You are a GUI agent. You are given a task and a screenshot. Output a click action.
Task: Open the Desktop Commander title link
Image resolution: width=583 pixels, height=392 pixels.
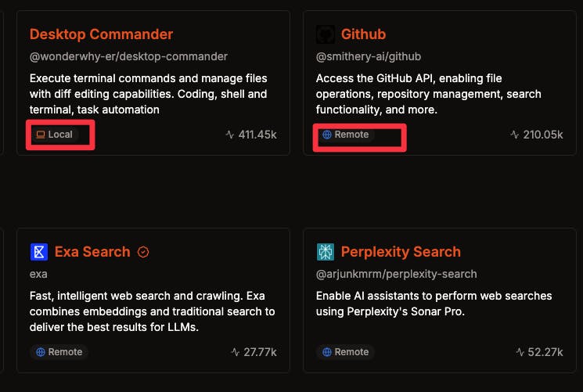point(101,34)
